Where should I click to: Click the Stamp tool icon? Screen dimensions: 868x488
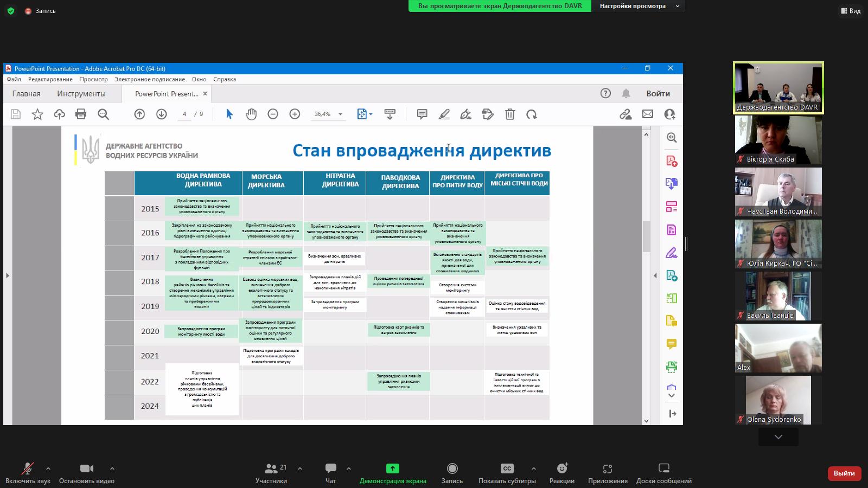tap(487, 114)
